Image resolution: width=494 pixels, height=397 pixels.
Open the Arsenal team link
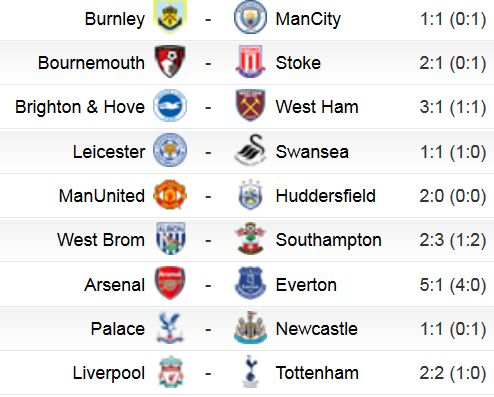115,285
